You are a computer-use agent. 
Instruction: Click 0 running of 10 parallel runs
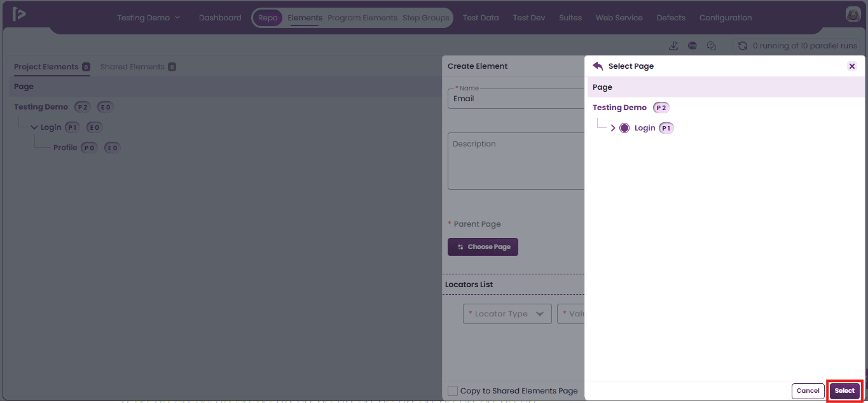coord(805,46)
